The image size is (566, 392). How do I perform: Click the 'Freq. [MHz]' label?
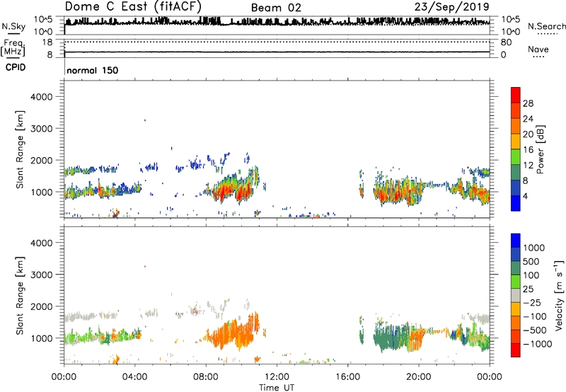click(x=13, y=47)
